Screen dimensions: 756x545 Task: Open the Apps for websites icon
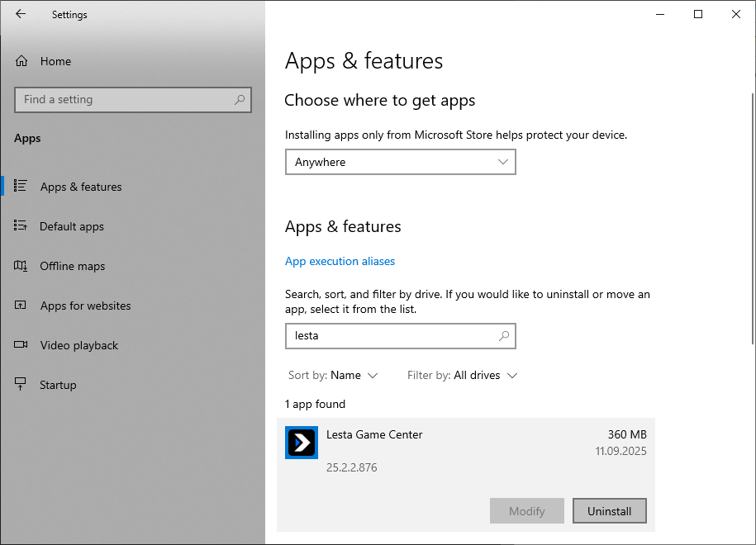[21, 305]
